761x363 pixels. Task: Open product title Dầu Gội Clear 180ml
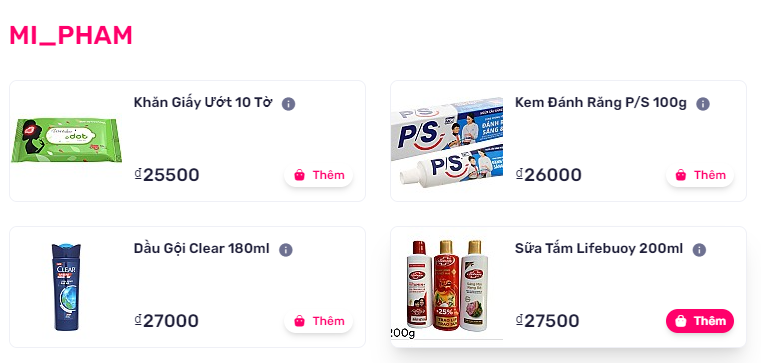(x=201, y=249)
